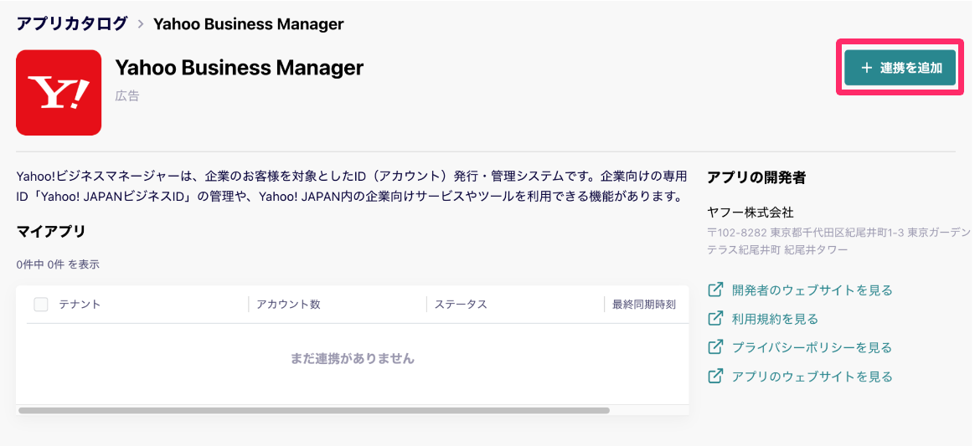Click the マイアプリ heading
Screen dimensions: 980x446
click(50, 232)
